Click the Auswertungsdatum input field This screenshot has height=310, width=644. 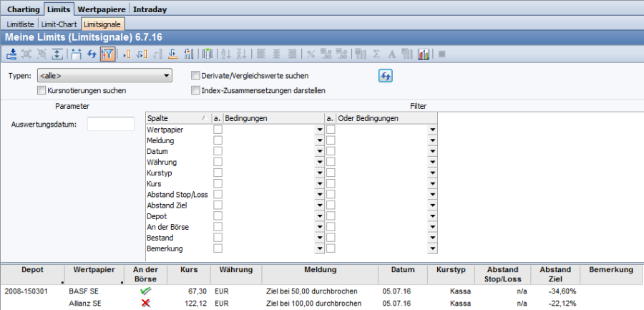(110, 124)
